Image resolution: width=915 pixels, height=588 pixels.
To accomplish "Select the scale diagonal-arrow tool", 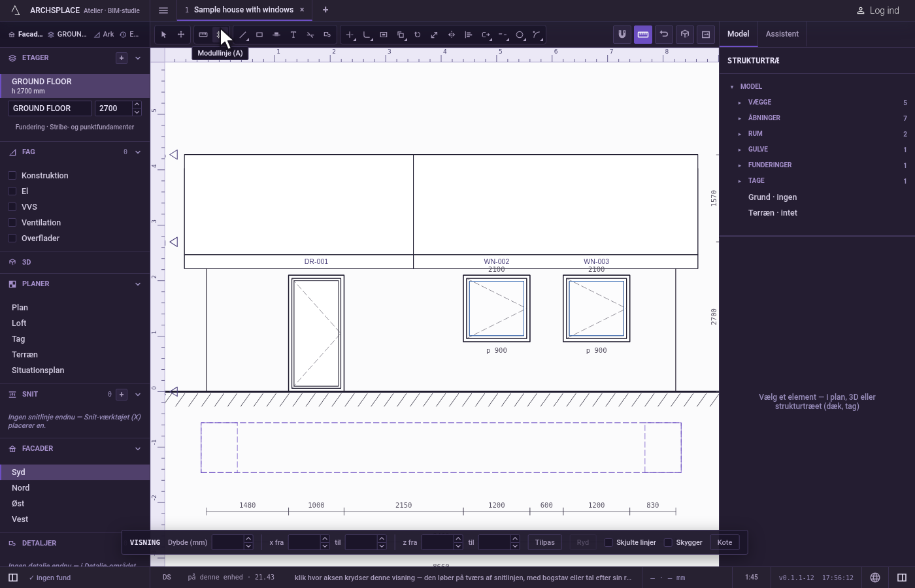I will [x=435, y=35].
